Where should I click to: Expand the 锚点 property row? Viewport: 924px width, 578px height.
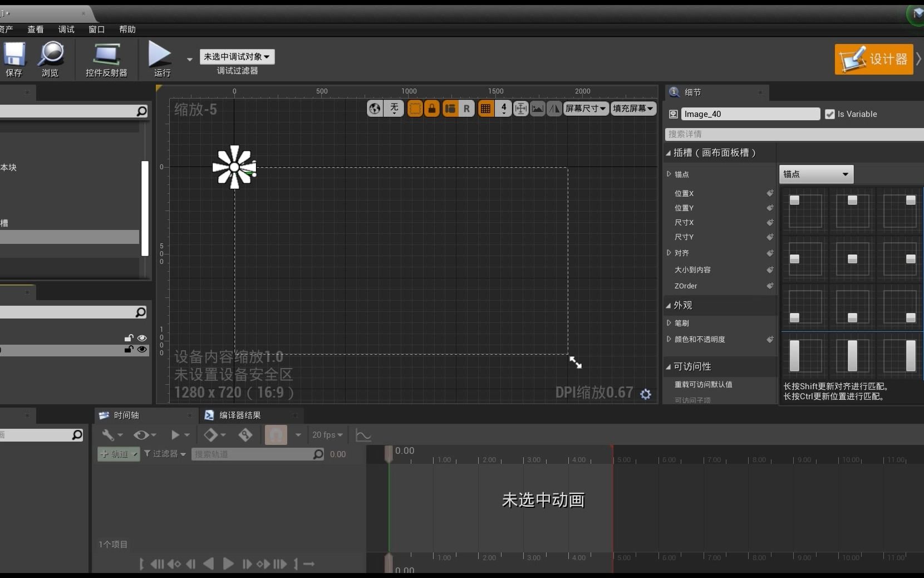(669, 174)
